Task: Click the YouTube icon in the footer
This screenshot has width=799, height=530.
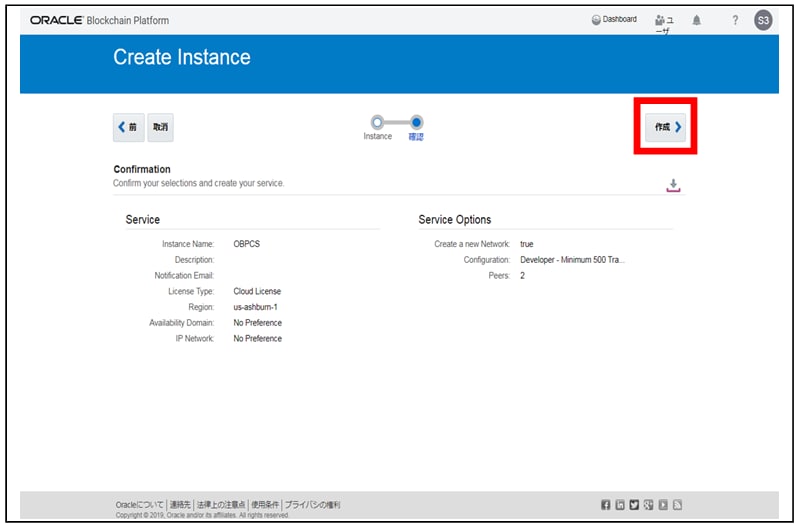Action: click(x=662, y=505)
